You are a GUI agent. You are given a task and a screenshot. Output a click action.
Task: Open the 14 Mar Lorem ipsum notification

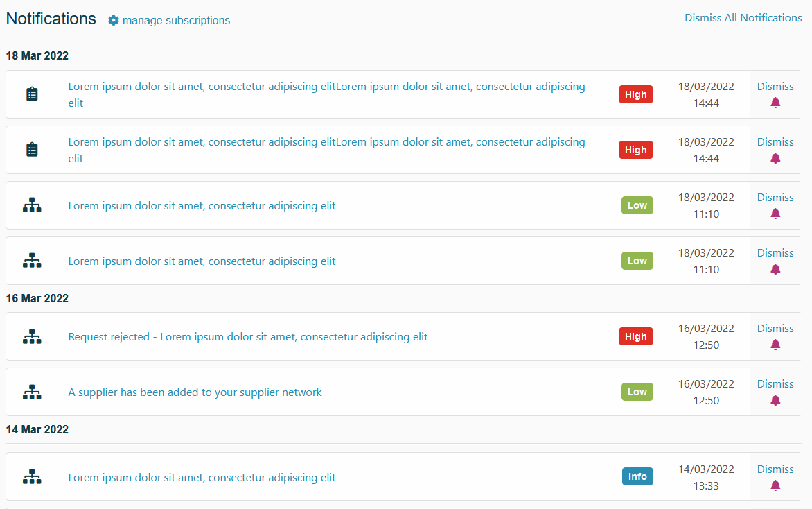point(202,478)
